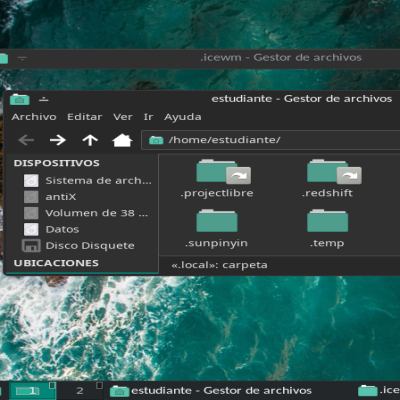Open Sistema de archivos device

(x=88, y=181)
